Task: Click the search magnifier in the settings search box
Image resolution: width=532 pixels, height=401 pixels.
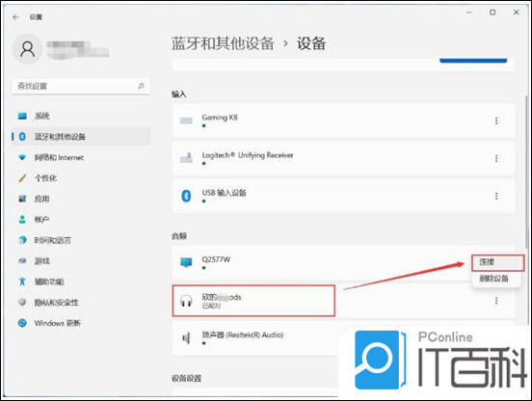Action: [x=141, y=86]
